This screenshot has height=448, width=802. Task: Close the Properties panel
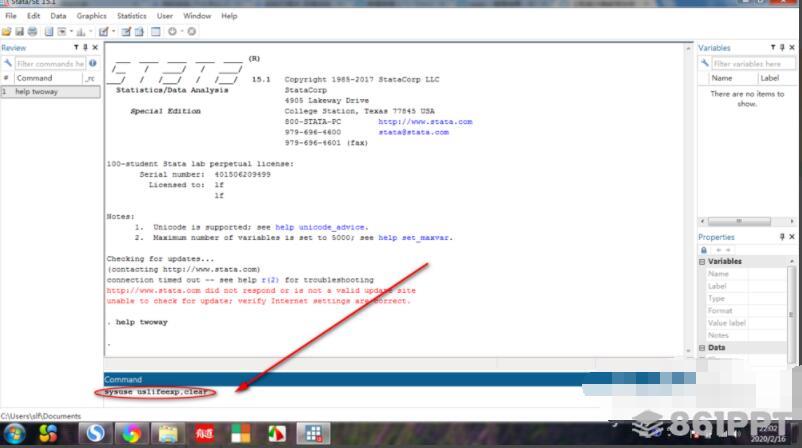pyautogui.click(x=792, y=237)
